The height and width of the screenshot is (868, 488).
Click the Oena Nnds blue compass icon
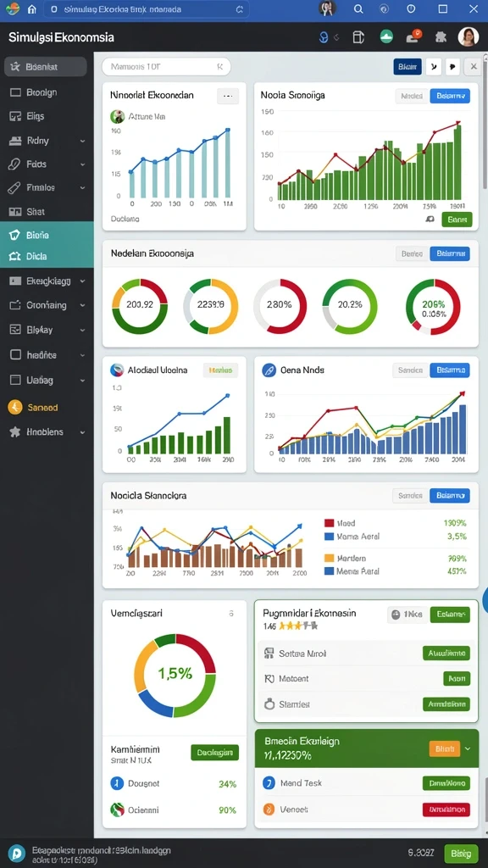tap(269, 370)
